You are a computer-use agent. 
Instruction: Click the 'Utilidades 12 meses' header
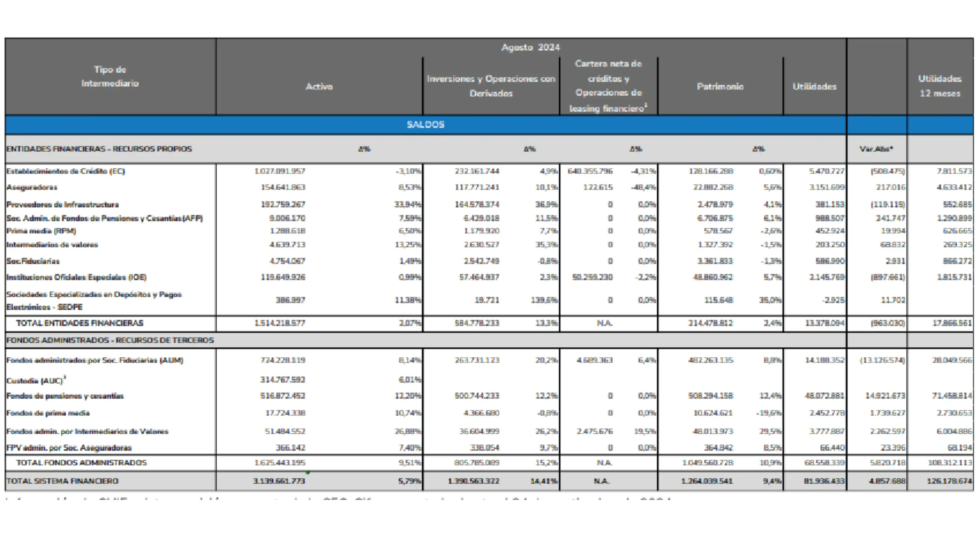940,86
